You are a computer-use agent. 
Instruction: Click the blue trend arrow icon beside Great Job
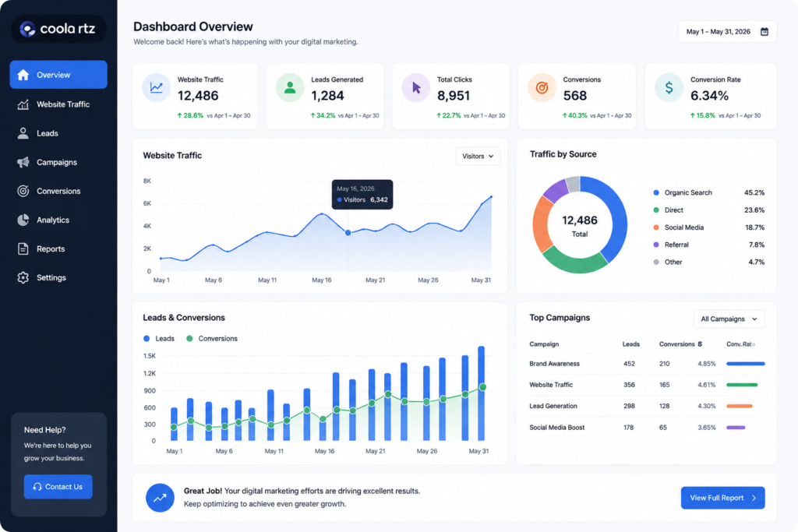160,498
